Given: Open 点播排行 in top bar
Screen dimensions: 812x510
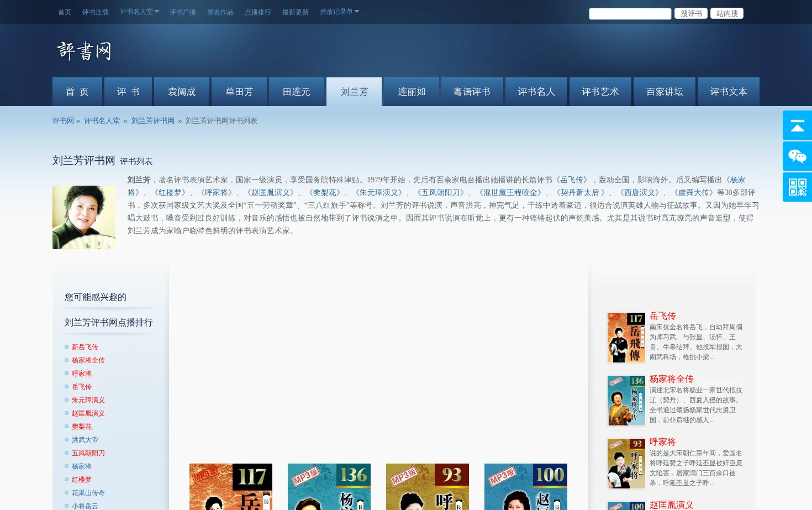Looking at the screenshot, I should 258,12.
